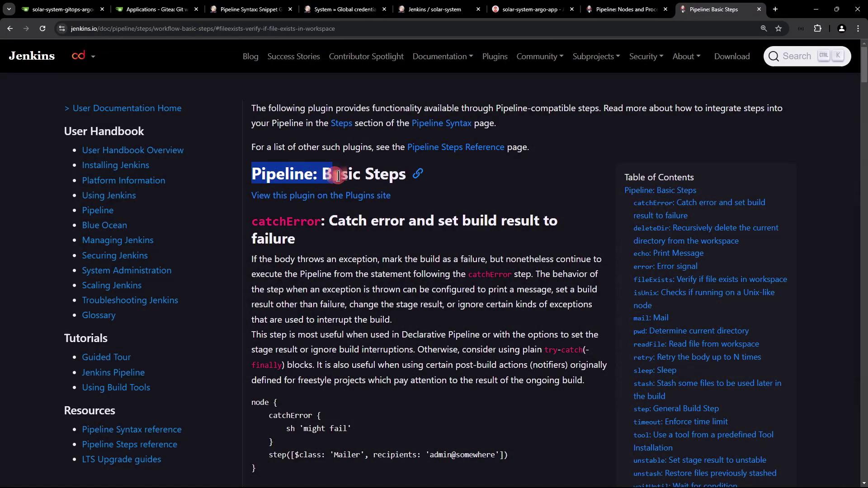
Task: Expand the Community dropdown menu
Action: click(x=540, y=56)
